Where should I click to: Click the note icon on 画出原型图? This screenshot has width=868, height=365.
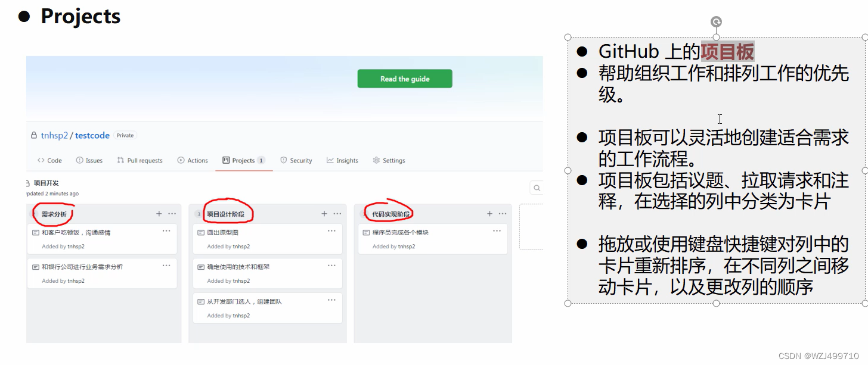[201, 233]
